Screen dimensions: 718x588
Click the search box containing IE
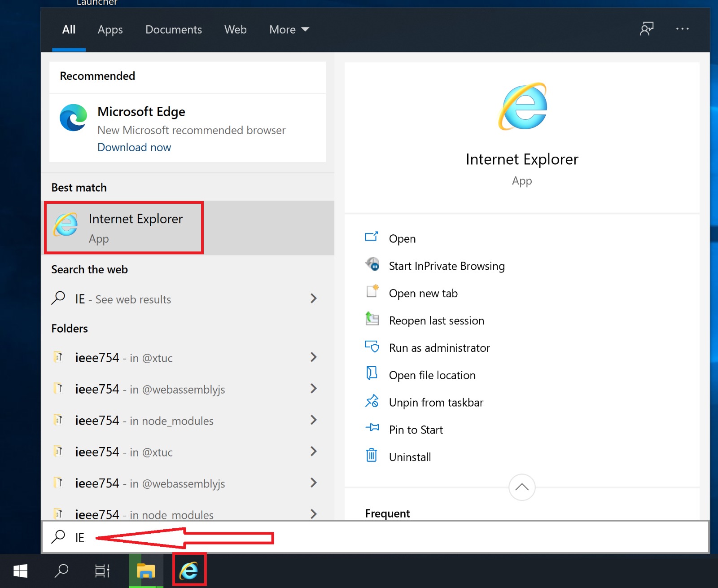tap(376, 537)
